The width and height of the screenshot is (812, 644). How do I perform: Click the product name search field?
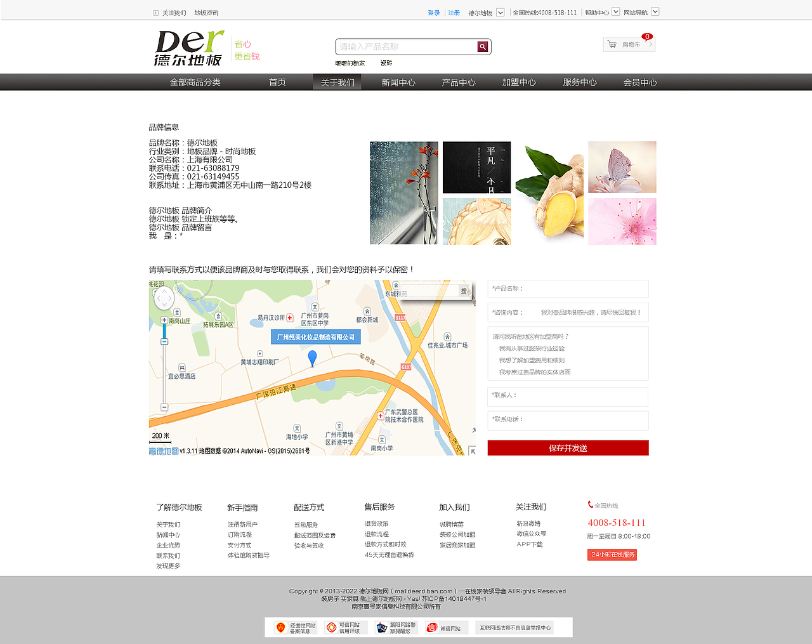[407, 46]
